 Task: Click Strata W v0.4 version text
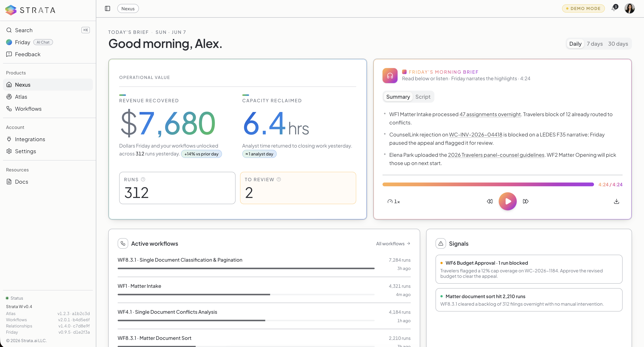pyautogui.click(x=19, y=307)
